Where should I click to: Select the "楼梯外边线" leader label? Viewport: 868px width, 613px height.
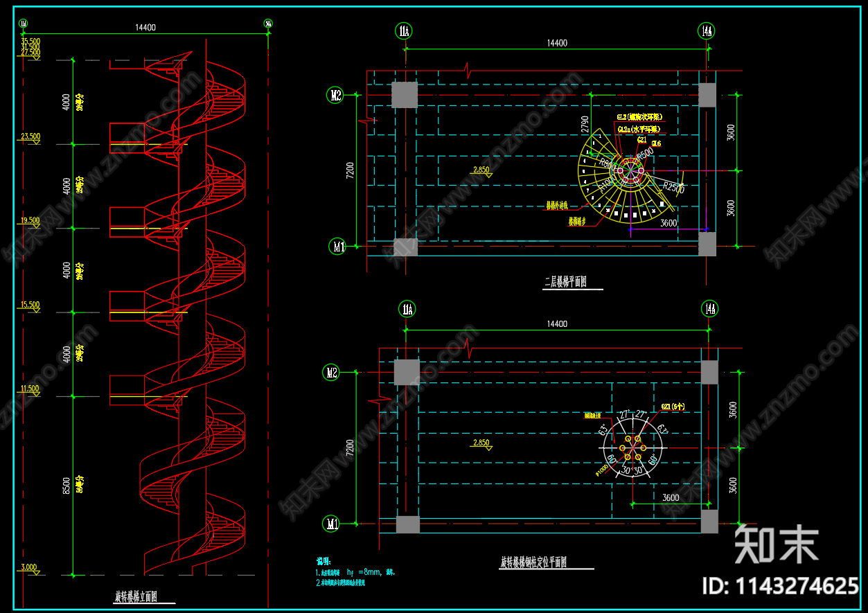pyautogui.click(x=557, y=206)
